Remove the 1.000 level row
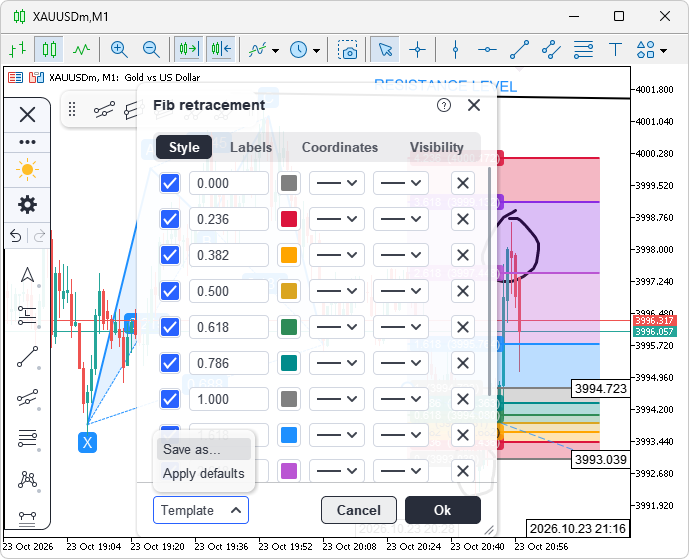The width and height of the screenshot is (689, 559). coord(463,399)
